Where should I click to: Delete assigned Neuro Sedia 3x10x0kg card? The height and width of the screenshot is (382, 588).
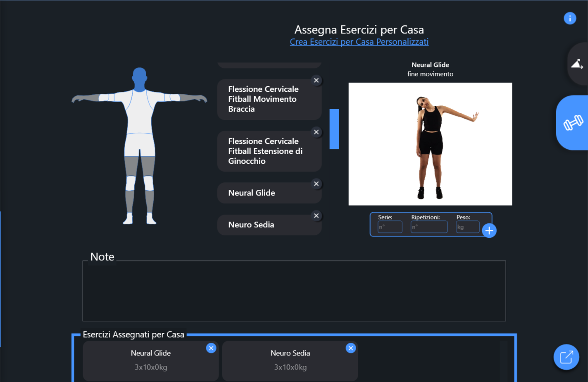(x=351, y=348)
